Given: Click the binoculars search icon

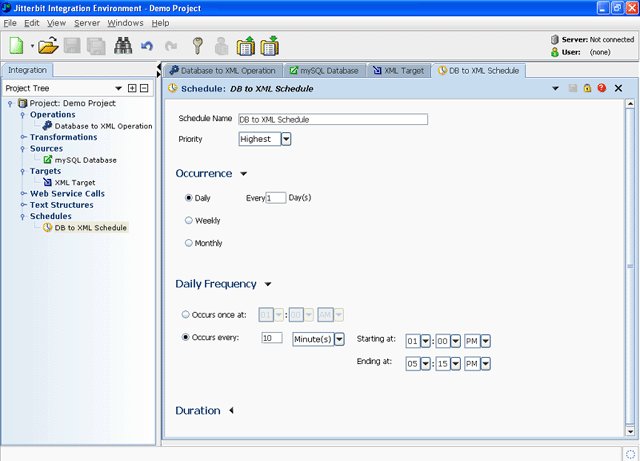Looking at the screenshot, I should coord(124,46).
